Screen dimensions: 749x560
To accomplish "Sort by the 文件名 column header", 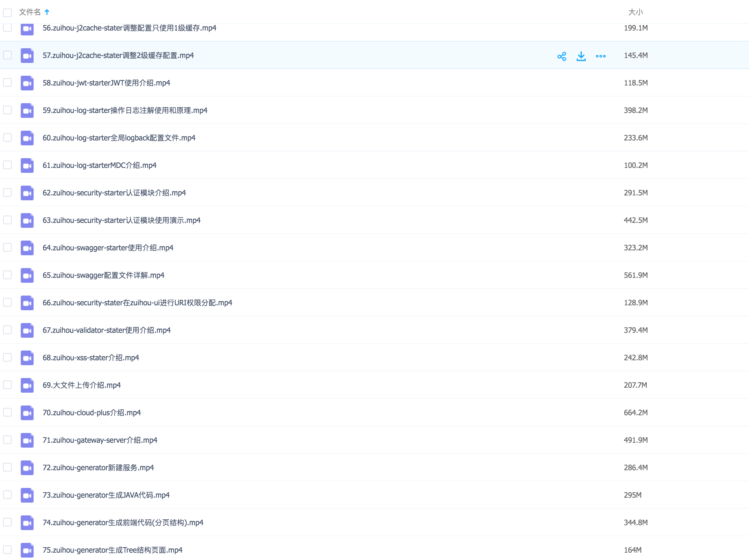I will 30,12.
